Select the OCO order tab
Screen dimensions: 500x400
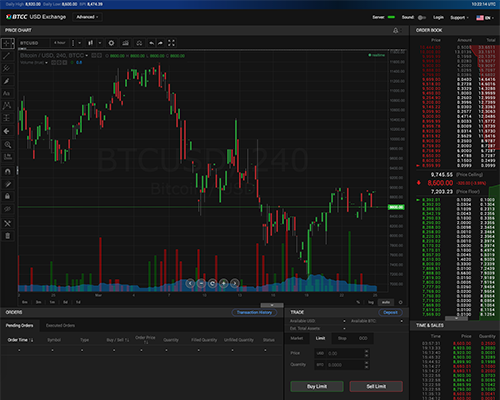tap(363, 338)
